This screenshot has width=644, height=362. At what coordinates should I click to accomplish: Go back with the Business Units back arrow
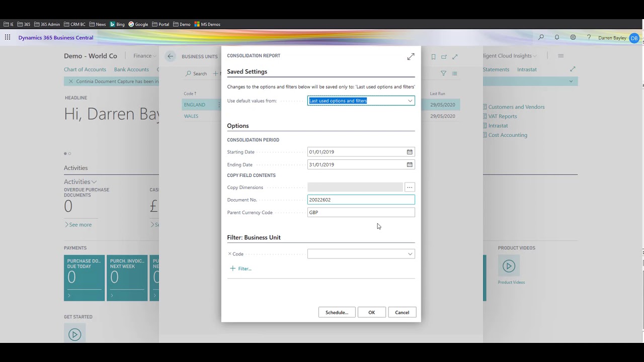point(171,56)
